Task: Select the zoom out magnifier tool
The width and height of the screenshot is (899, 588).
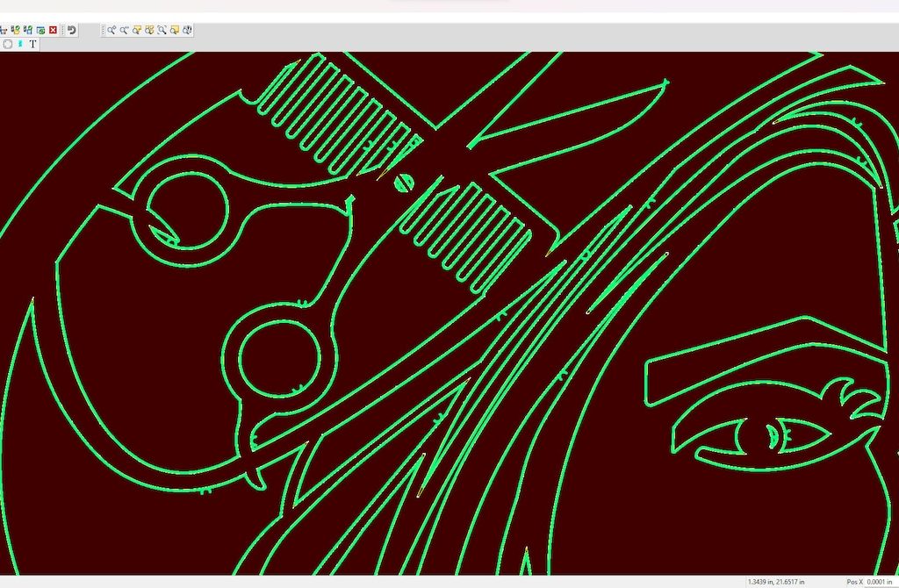Action: [x=125, y=30]
